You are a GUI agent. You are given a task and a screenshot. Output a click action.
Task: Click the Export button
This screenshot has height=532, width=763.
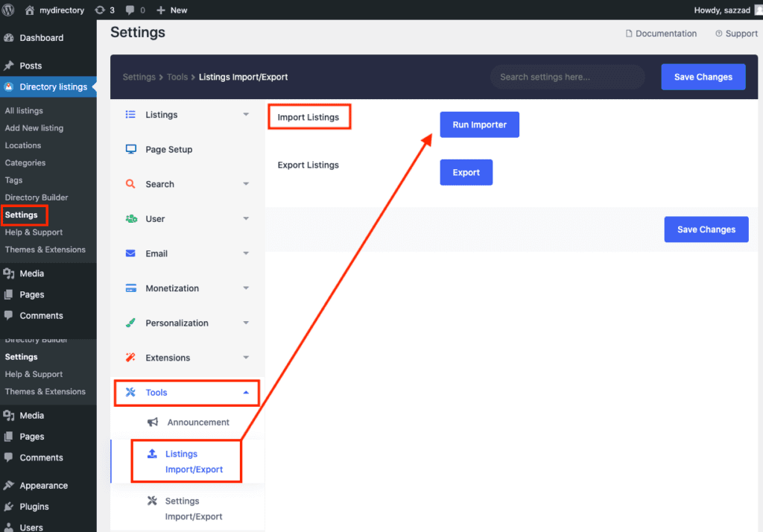(466, 172)
